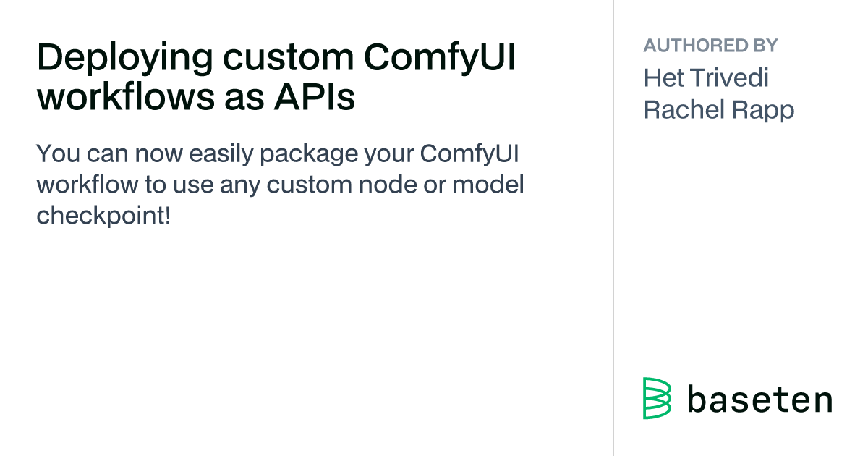
Task: Click the AUTHORED BY label
Action: coord(710,46)
